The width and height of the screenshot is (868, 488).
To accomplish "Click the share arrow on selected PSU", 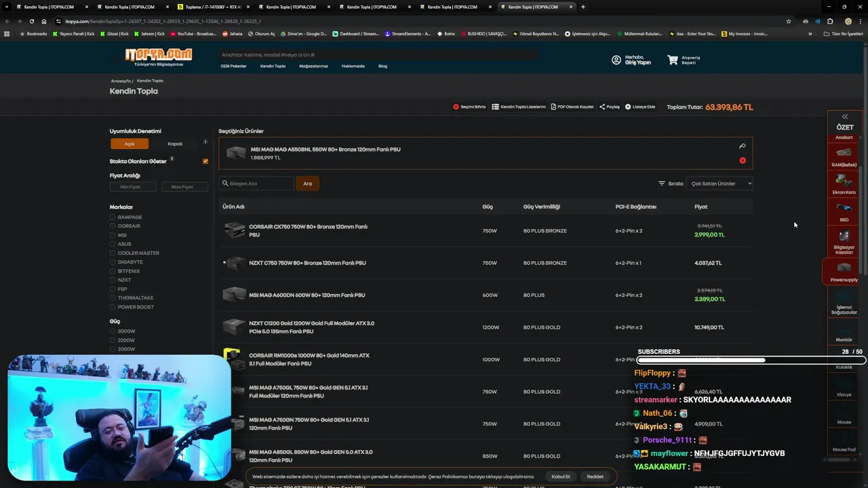I will pyautogui.click(x=743, y=146).
